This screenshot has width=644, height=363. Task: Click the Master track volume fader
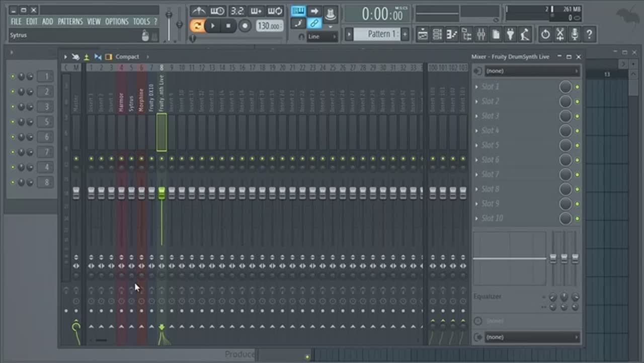[76, 193]
